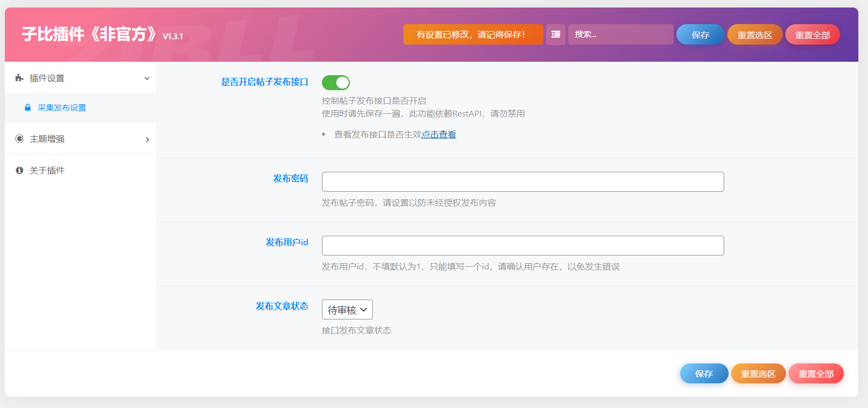Click the 发布密码 field label
The image size is (868, 408).
click(291, 179)
